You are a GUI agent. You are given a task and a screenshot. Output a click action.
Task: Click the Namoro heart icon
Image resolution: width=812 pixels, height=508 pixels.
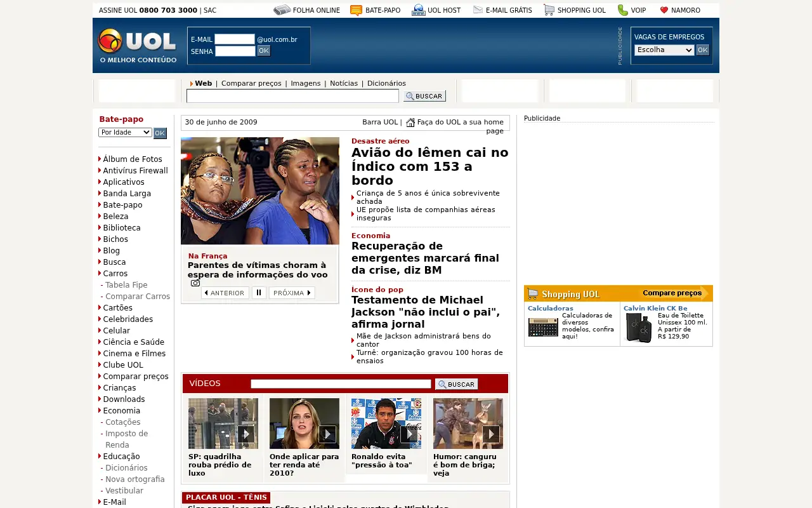664,10
